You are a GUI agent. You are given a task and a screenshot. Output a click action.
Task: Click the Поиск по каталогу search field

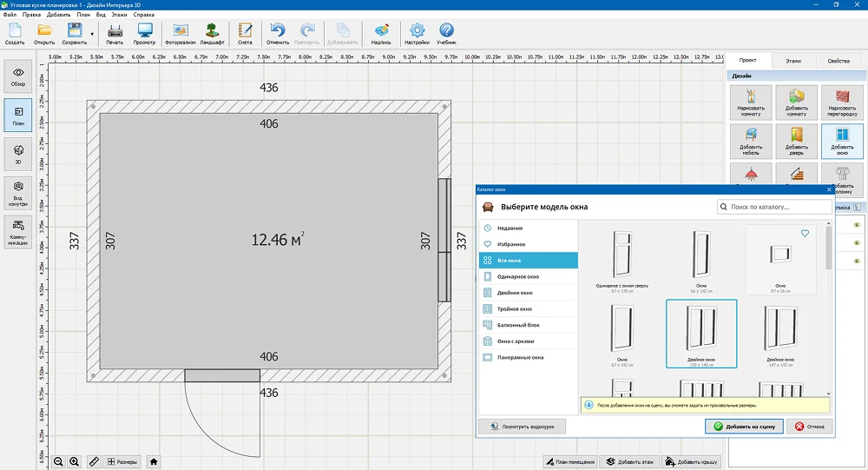click(x=773, y=208)
